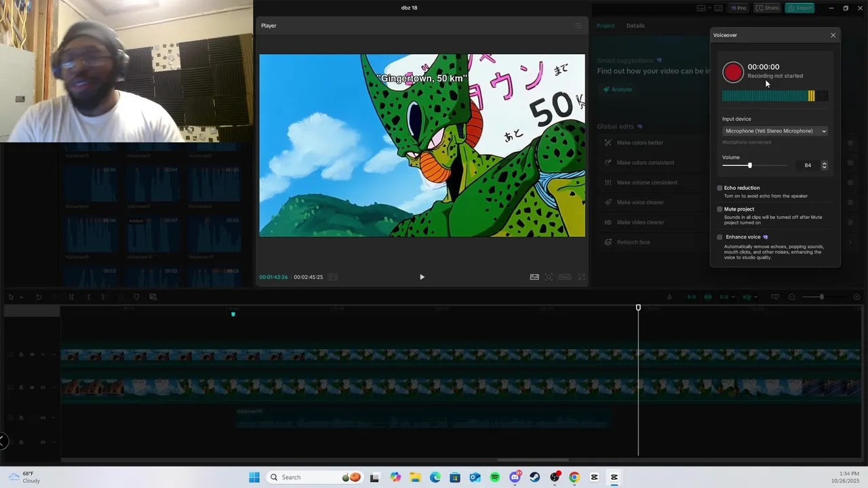Click the zoom-in icon for timeline
Viewport: 868px width, 488px height.
pos(856,297)
